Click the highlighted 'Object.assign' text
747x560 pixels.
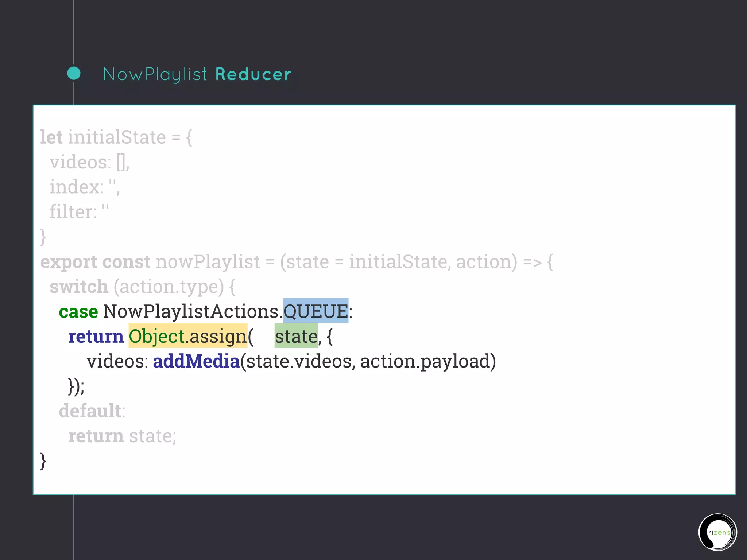click(x=188, y=336)
